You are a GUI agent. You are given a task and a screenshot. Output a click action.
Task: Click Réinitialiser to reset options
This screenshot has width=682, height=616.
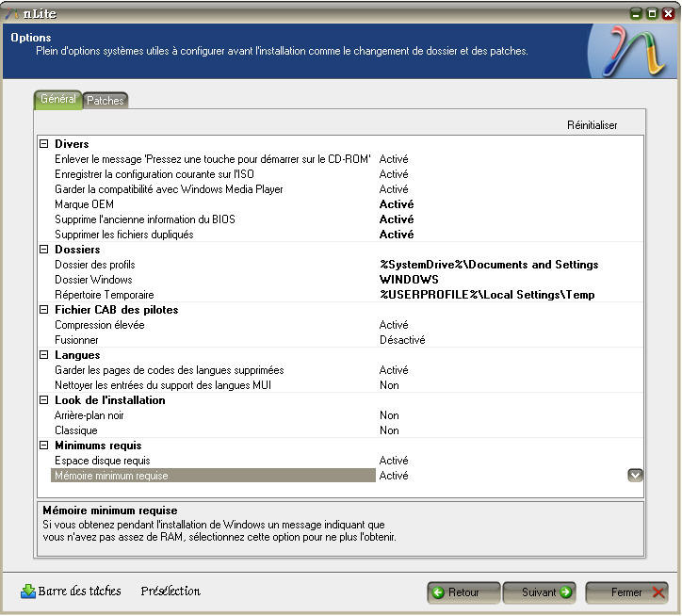(x=592, y=125)
